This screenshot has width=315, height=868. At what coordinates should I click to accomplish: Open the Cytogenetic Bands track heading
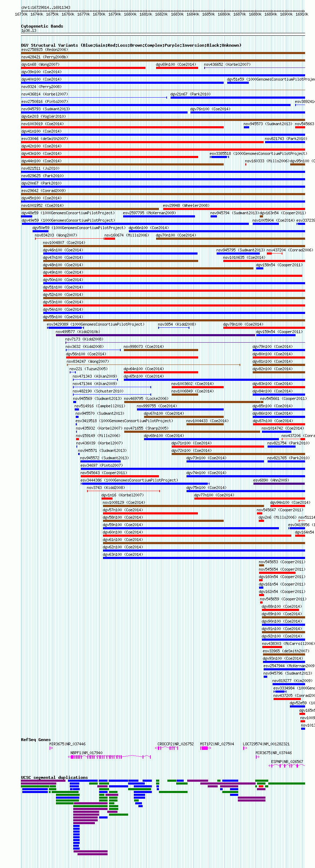click(x=42, y=26)
